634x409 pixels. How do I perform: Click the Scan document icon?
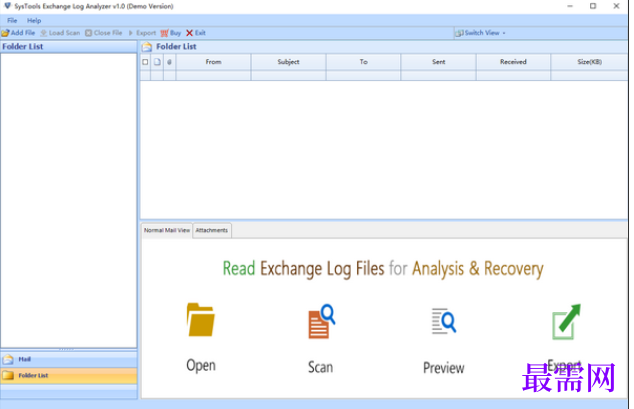[x=321, y=321]
